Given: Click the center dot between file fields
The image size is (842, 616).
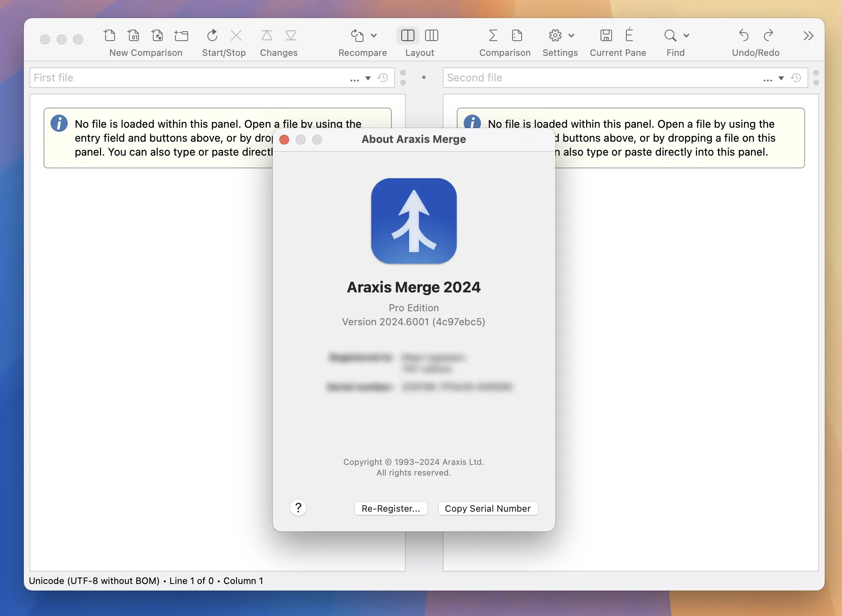Looking at the screenshot, I should point(424,77).
